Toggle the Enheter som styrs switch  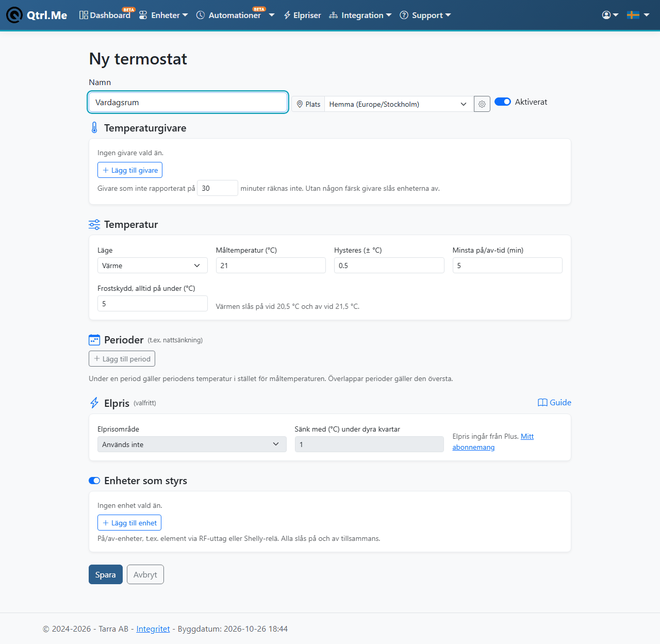coord(94,481)
